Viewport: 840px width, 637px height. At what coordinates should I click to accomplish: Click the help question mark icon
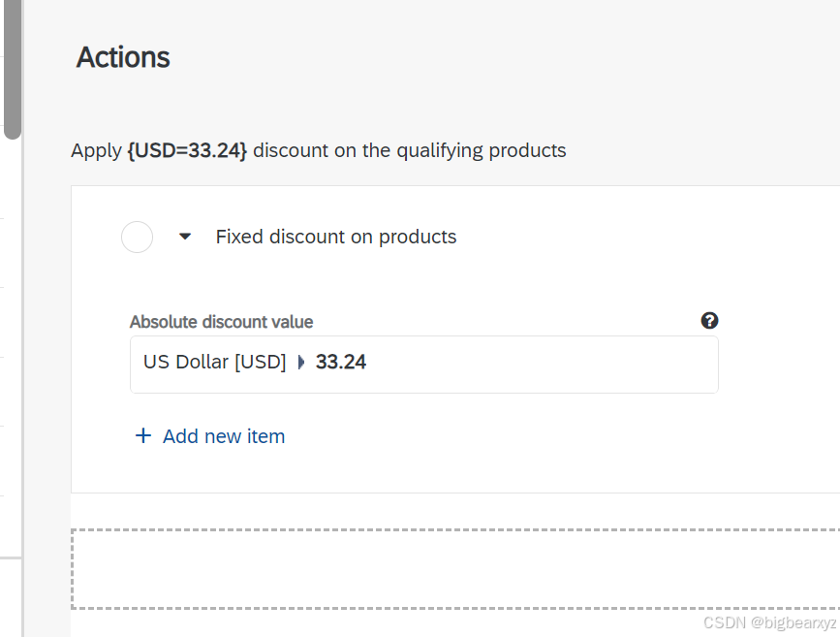(709, 321)
